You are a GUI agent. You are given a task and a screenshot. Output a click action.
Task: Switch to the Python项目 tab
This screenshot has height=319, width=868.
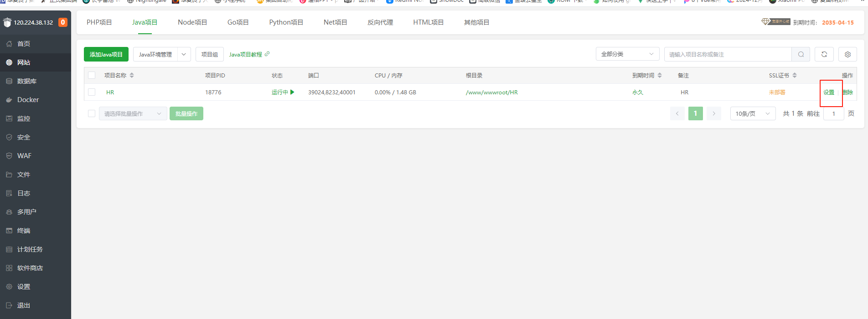tap(286, 22)
